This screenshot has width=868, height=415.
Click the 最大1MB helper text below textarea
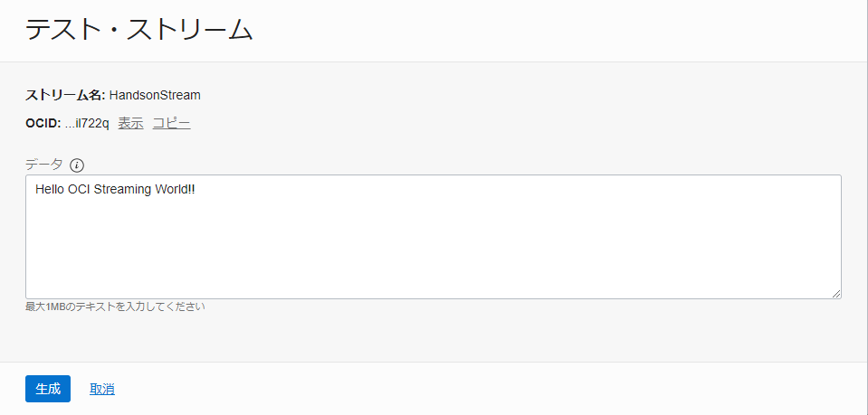115,307
